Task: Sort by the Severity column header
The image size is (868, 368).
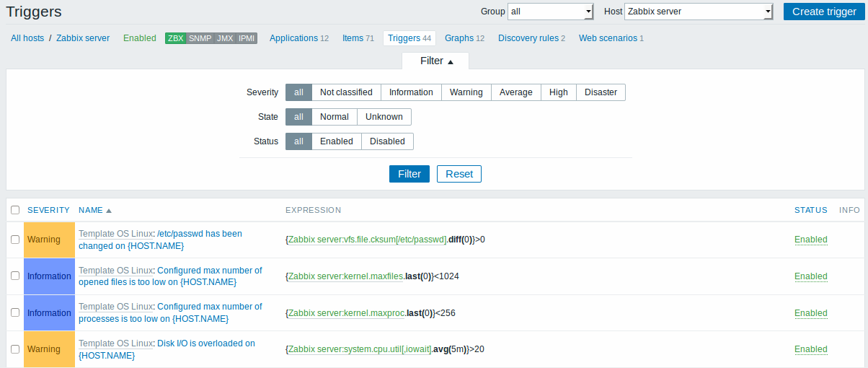Action: click(48, 210)
